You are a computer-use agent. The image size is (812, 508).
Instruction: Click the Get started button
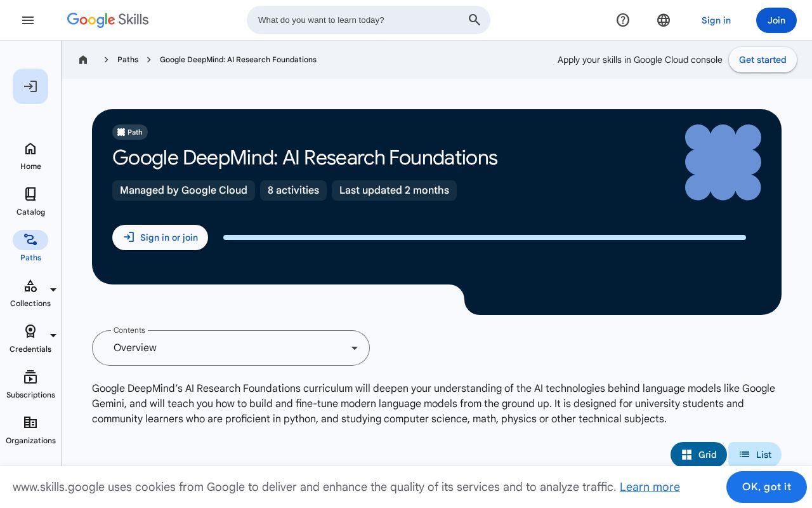click(x=763, y=60)
